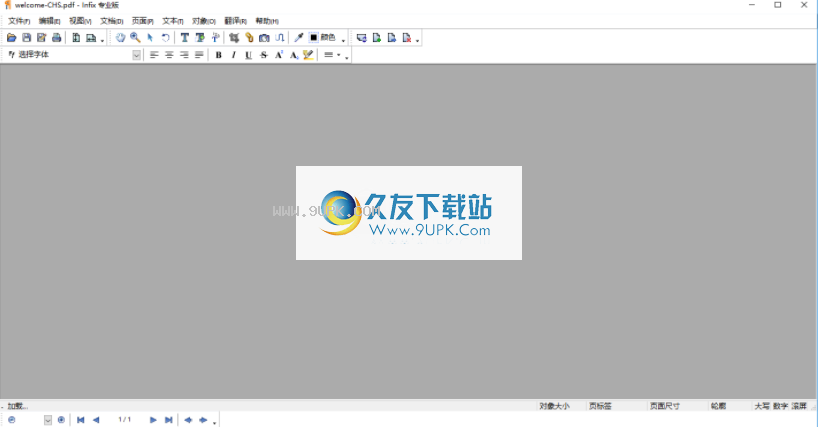
Task: Open the 翻译 menu
Action: tap(236, 21)
